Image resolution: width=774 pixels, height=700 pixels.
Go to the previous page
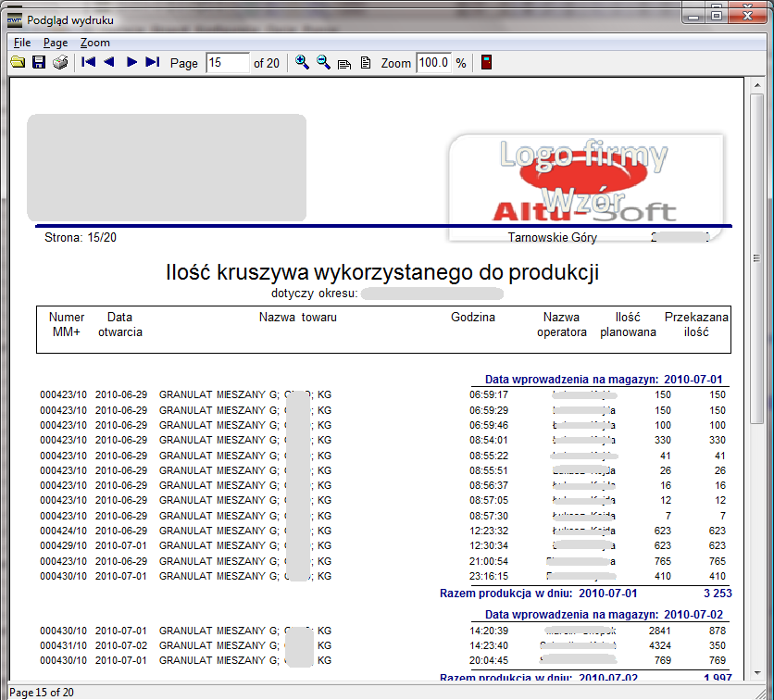(109, 63)
